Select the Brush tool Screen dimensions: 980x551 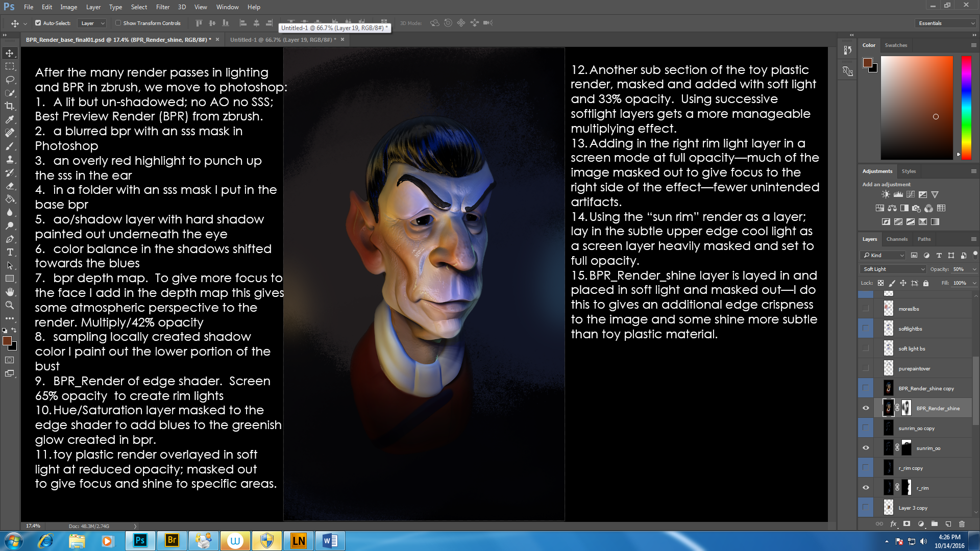10,146
